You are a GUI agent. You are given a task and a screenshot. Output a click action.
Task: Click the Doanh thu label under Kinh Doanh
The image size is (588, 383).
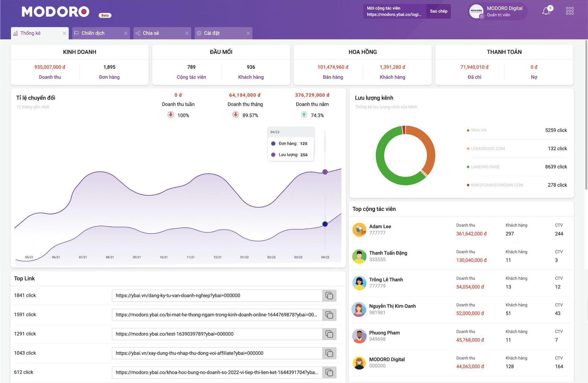(x=50, y=77)
